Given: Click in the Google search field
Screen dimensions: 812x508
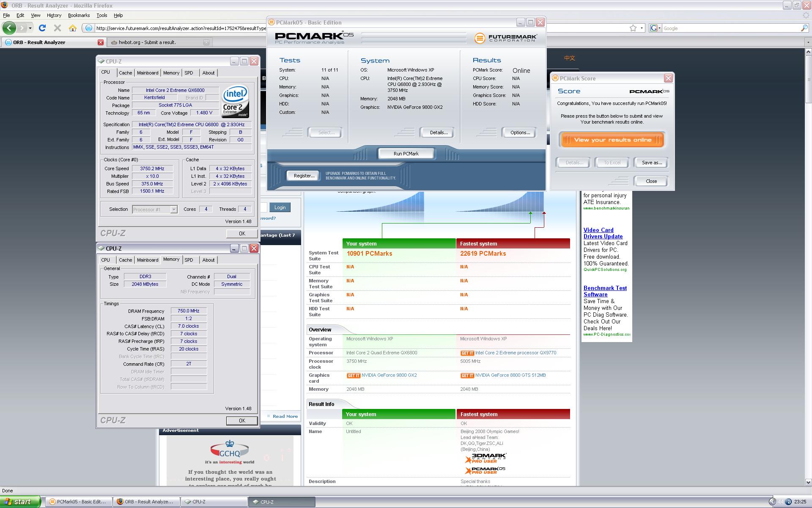Looking at the screenshot, I should pyautogui.click(x=730, y=28).
